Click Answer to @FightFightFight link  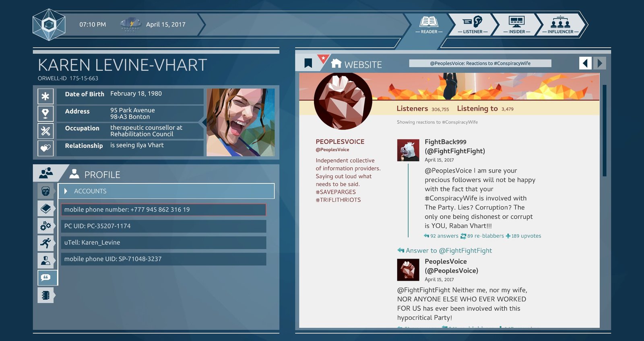pyautogui.click(x=445, y=251)
